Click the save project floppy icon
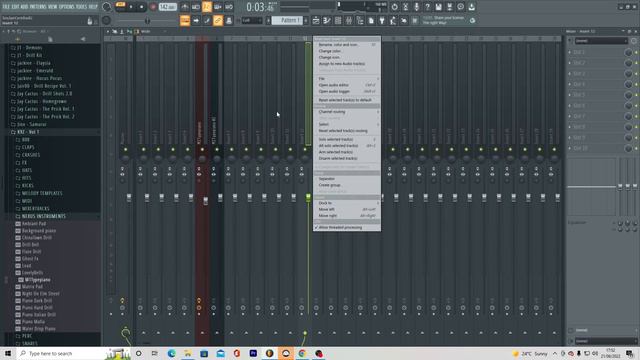This screenshot has height=360, width=640. pos(438,7)
